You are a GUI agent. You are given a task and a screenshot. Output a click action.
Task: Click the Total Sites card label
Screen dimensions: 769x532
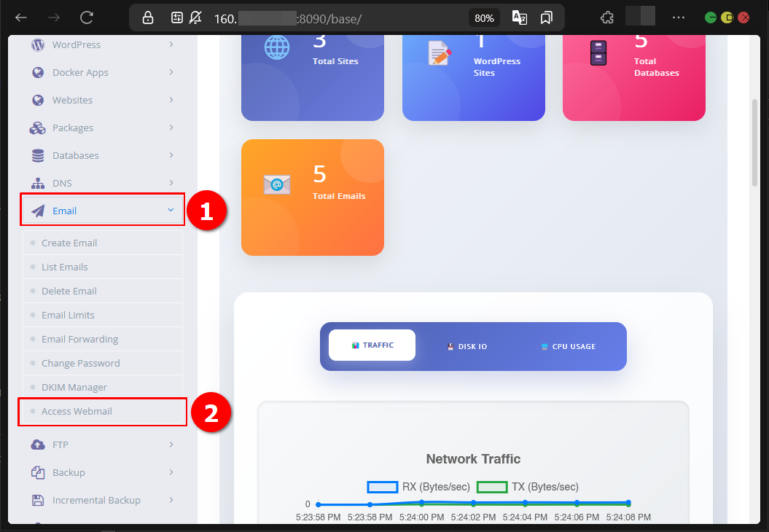pyautogui.click(x=335, y=61)
